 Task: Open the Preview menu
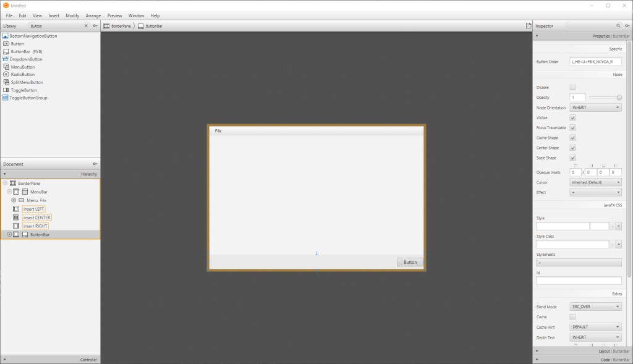114,15
